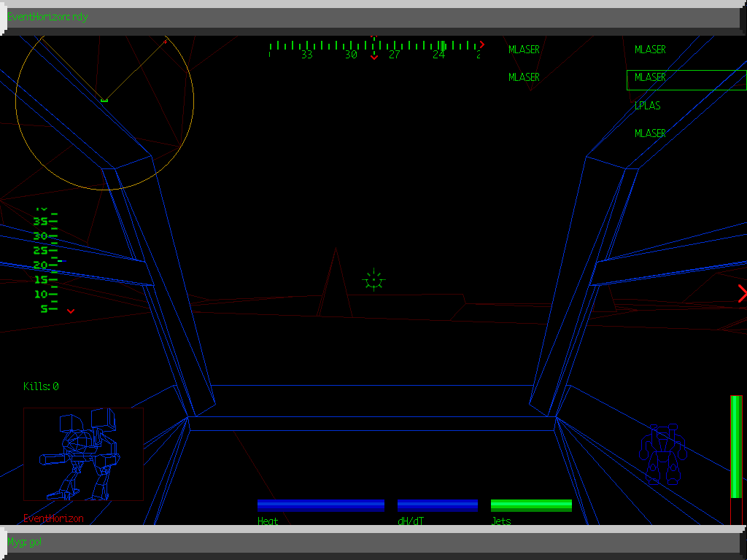This screenshot has width=747, height=560.
Task: Select the LPLAS weapon
Action: click(x=647, y=106)
